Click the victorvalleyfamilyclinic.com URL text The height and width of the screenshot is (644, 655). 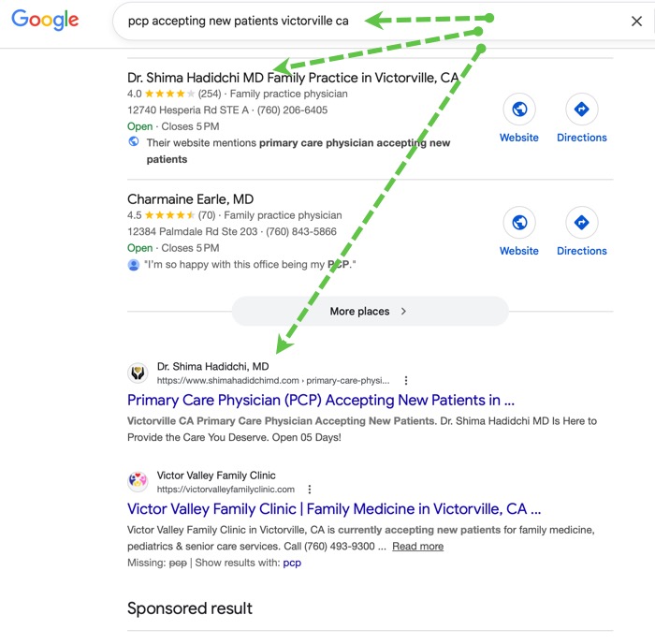click(x=226, y=490)
